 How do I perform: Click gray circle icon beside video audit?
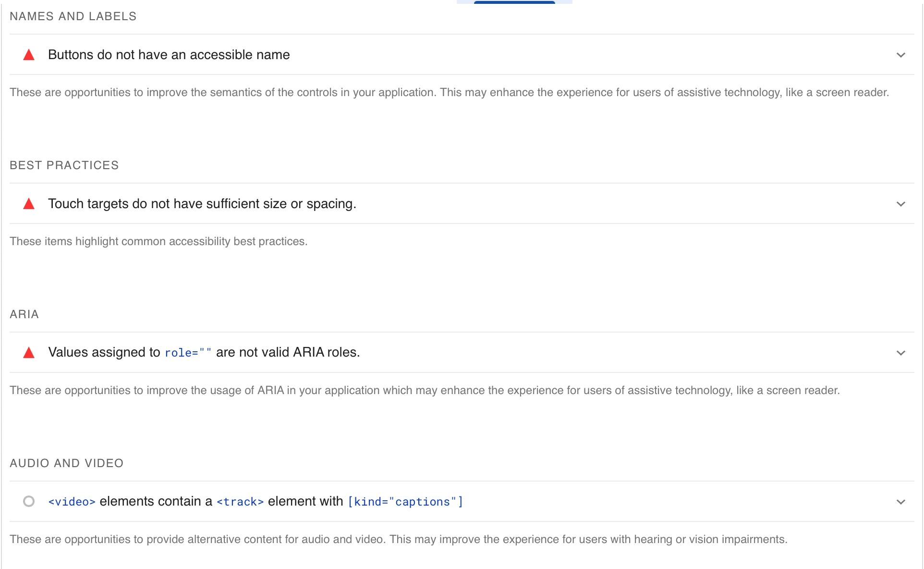point(29,501)
